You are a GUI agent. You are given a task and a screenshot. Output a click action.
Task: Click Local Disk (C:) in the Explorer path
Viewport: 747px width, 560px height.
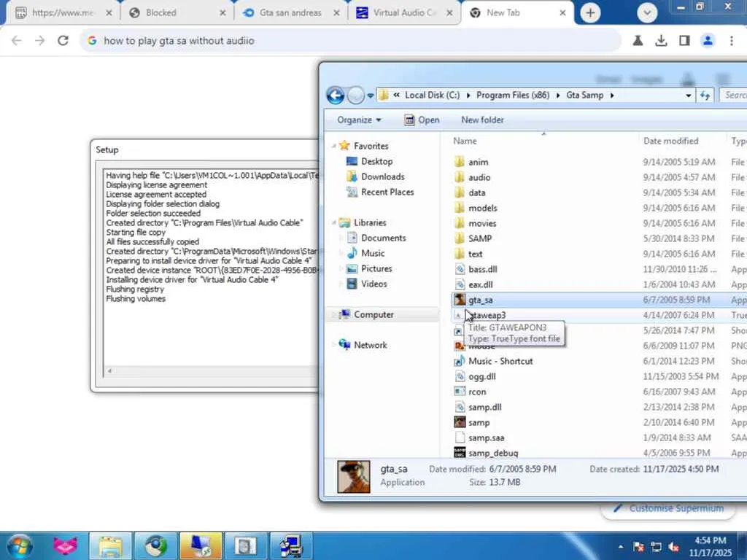coord(432,96)
